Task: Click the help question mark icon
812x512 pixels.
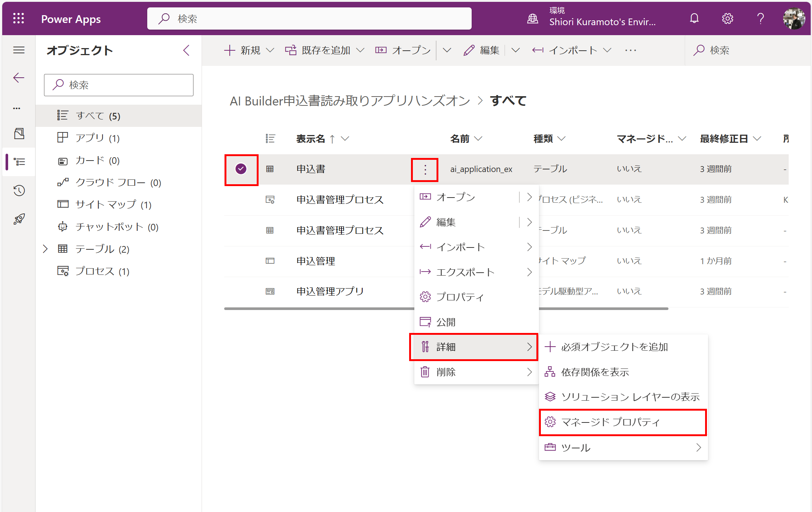Action: (x=761, y=18)
